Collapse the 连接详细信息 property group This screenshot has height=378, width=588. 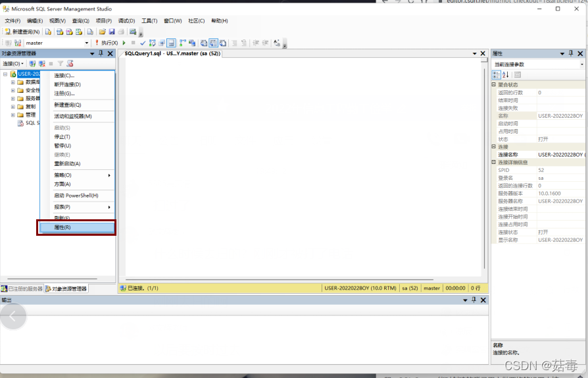[x=494, y=162]
